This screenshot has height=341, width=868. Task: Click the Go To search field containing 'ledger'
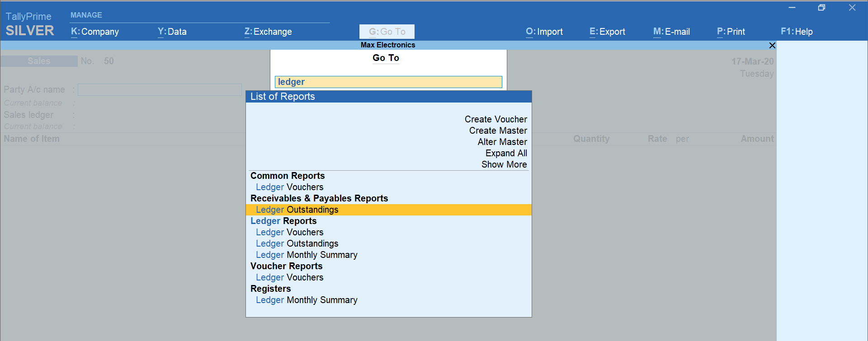(388, 82)
